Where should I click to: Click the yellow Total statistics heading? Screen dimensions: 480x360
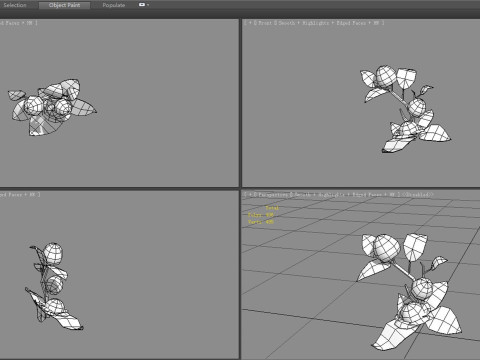click(x=272, y=208)
